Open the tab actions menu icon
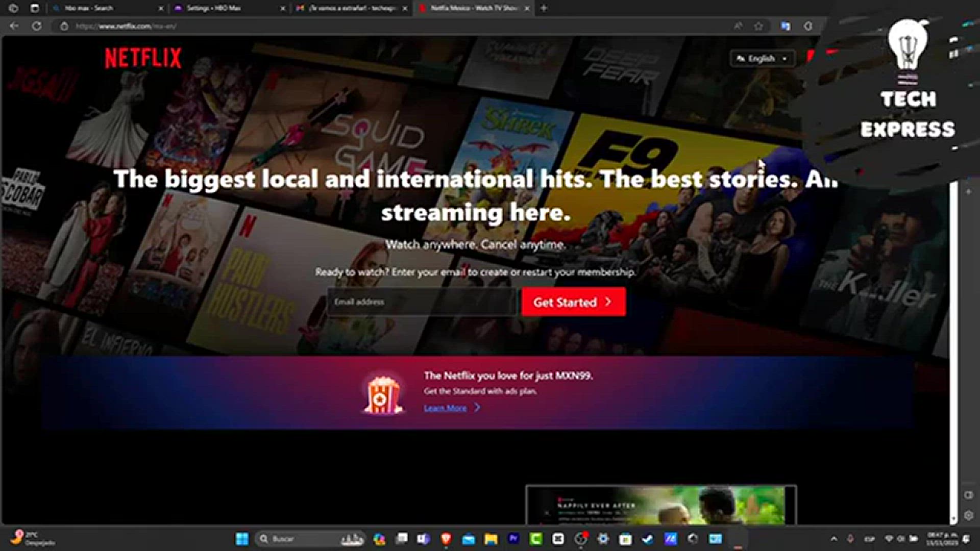The image size is (980, 551). tap(34, 8)
